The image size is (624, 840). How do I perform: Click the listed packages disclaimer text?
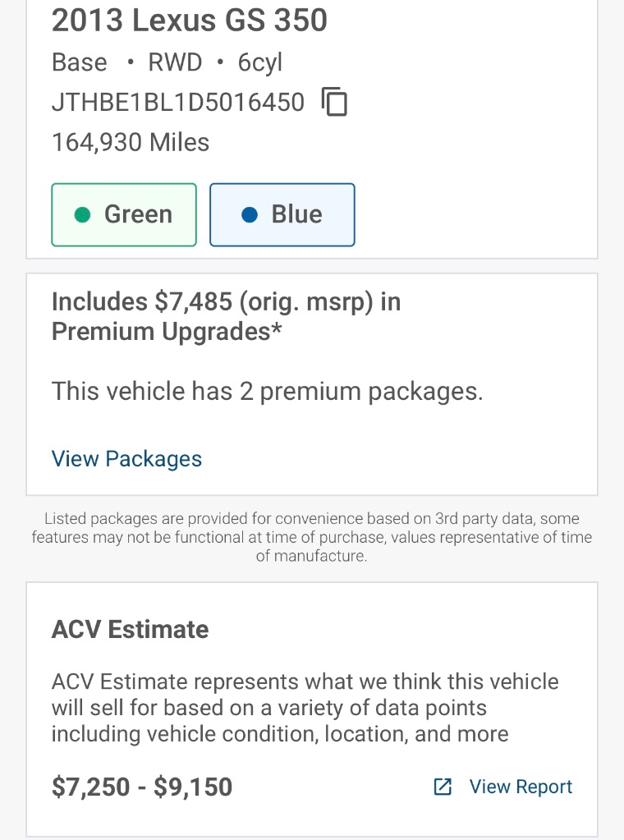[x=312, y=537]
